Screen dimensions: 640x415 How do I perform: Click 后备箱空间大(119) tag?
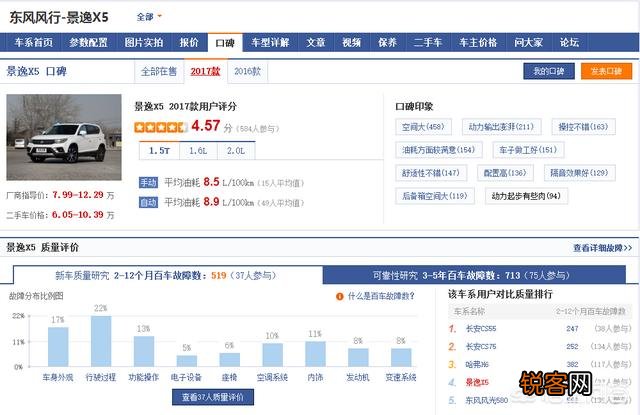[x=435, y=196]
